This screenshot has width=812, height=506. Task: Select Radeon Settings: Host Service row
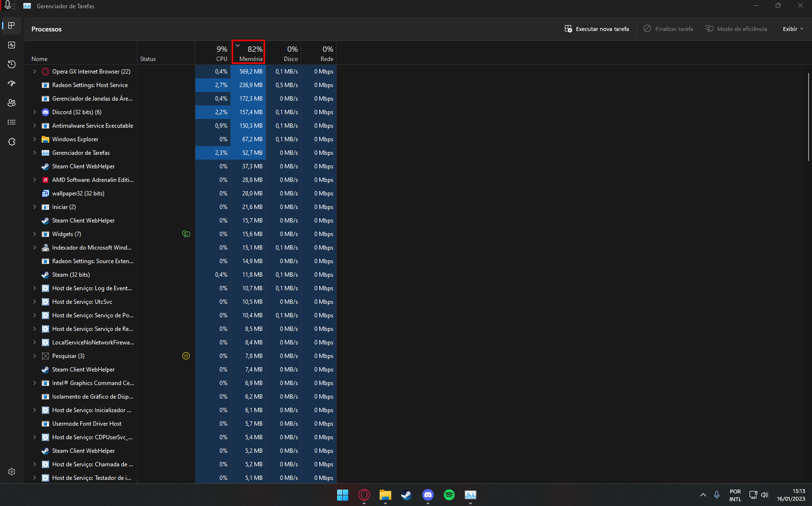180,85
